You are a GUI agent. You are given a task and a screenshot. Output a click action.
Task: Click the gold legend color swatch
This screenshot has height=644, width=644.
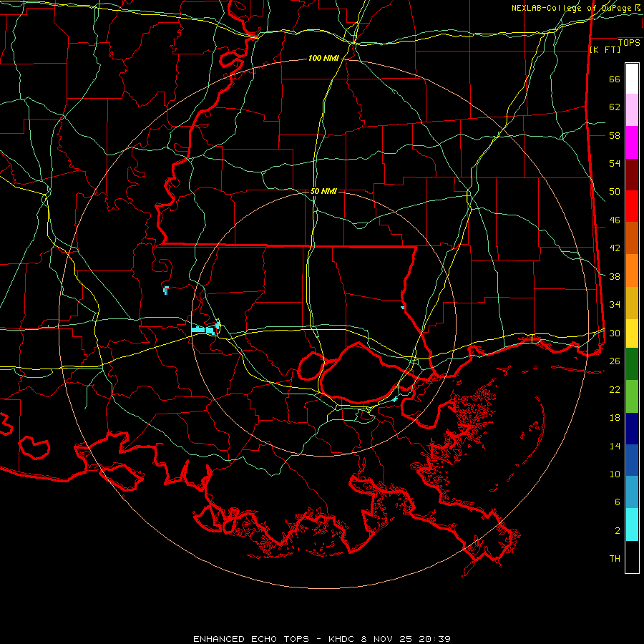point(632,303)
